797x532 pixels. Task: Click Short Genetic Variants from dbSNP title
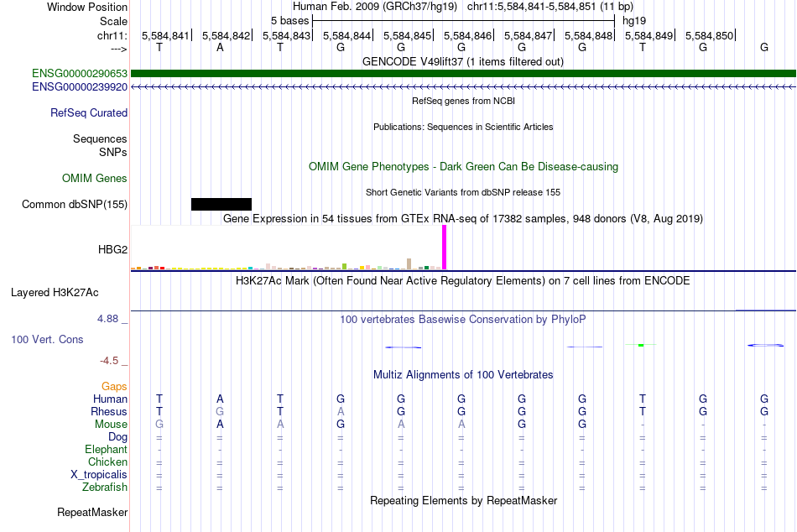tap(463, 192)
